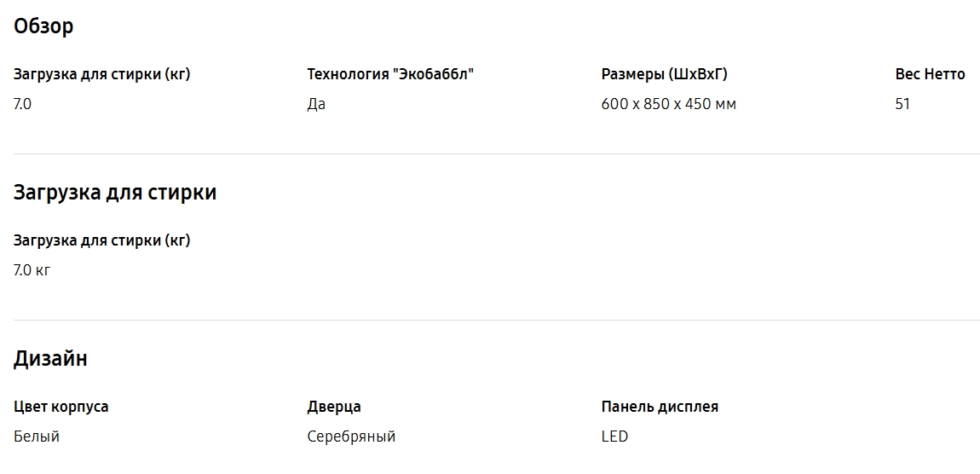Select the "Панель дисплея" label
Image resolution: width=980 pixels, height=474 pixels.
[660, 407]
